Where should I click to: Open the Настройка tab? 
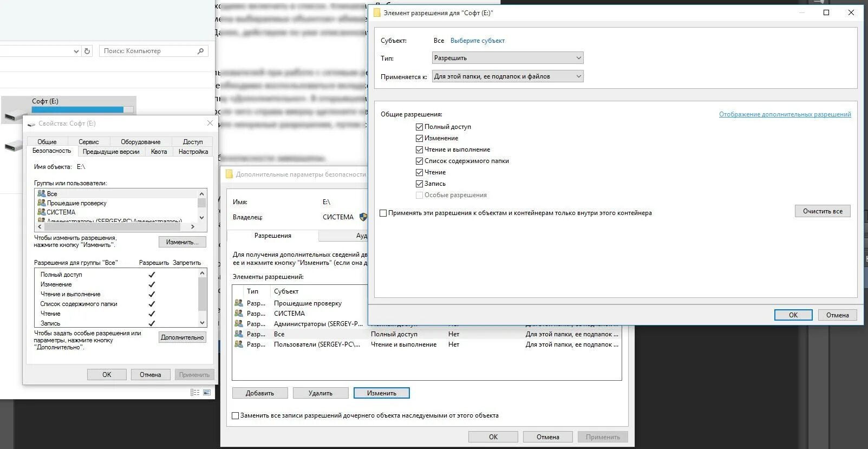click(x=193, y=152)
